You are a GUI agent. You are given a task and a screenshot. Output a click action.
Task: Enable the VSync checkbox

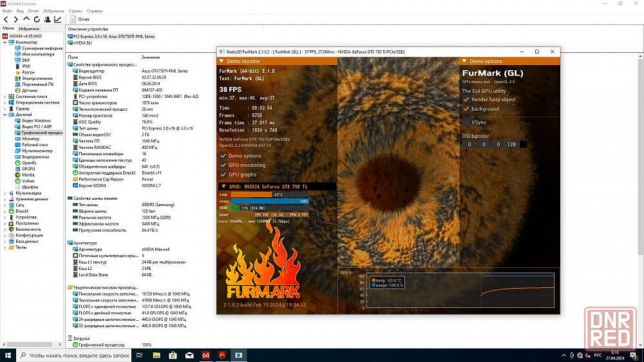[466, 122]
